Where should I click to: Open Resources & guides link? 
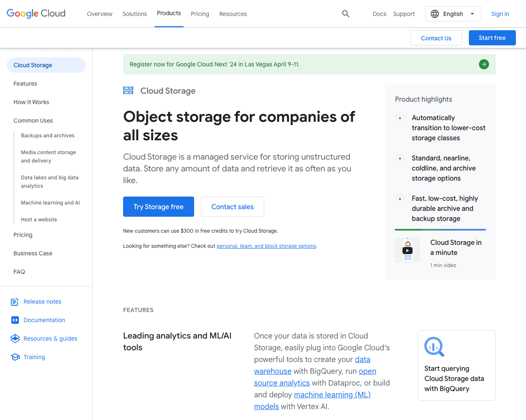pos(50,339)
